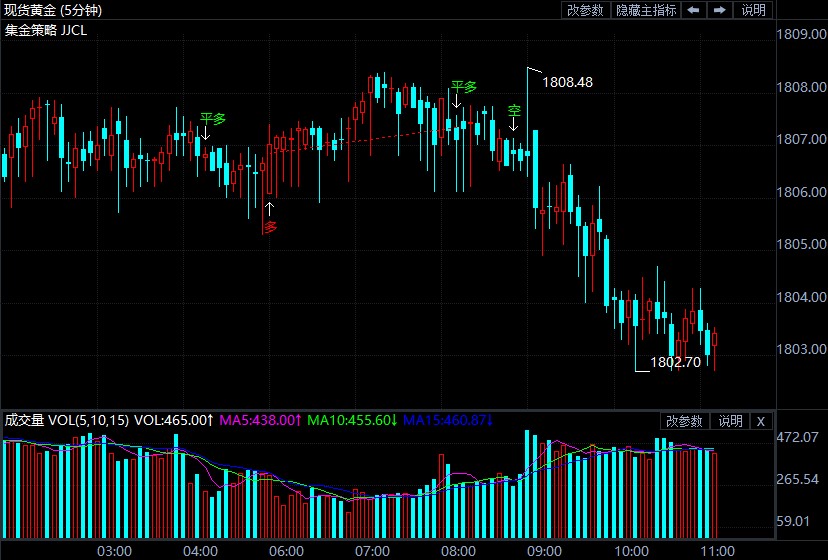Select the 现货黄金 (5分钟) chart title
Viewport: 828px width, 560px height.
(x=53, y=10)
